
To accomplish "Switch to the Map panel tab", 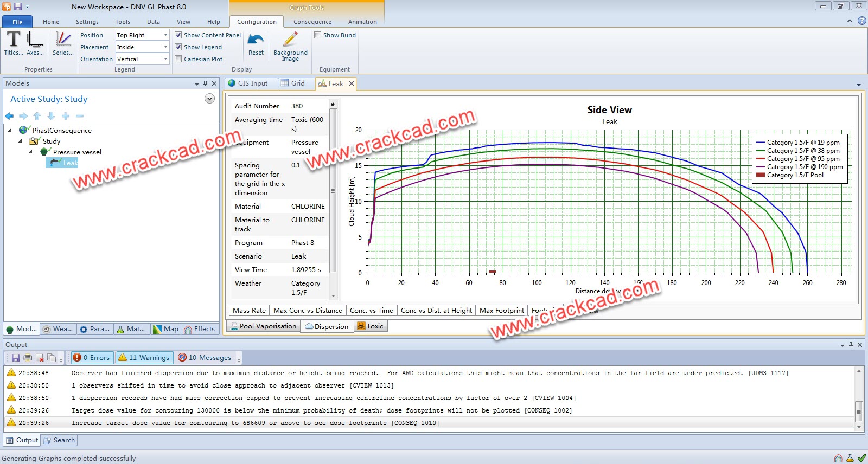I will coord(165,329).
